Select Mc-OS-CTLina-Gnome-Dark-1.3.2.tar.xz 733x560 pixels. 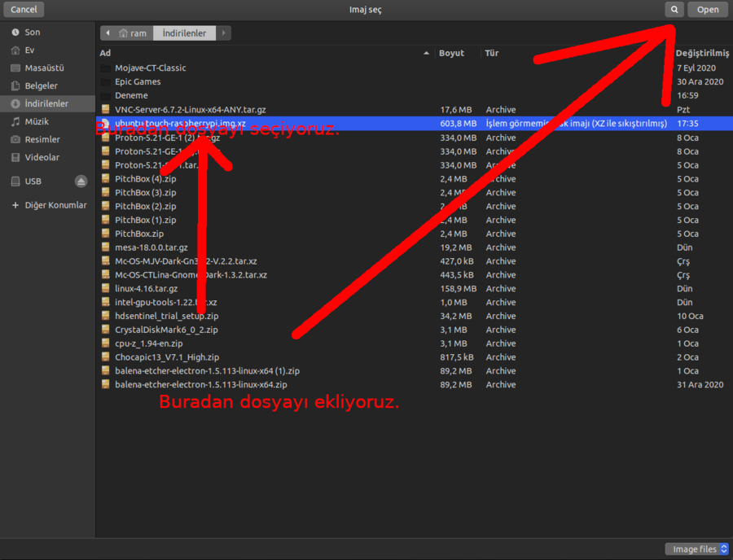(415, 275)
